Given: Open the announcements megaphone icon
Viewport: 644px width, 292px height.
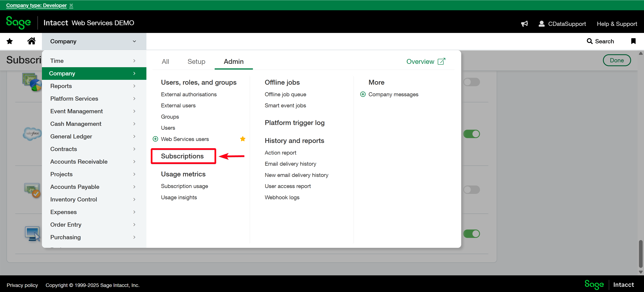Looking at the screenshot, I should pos(524,24).
